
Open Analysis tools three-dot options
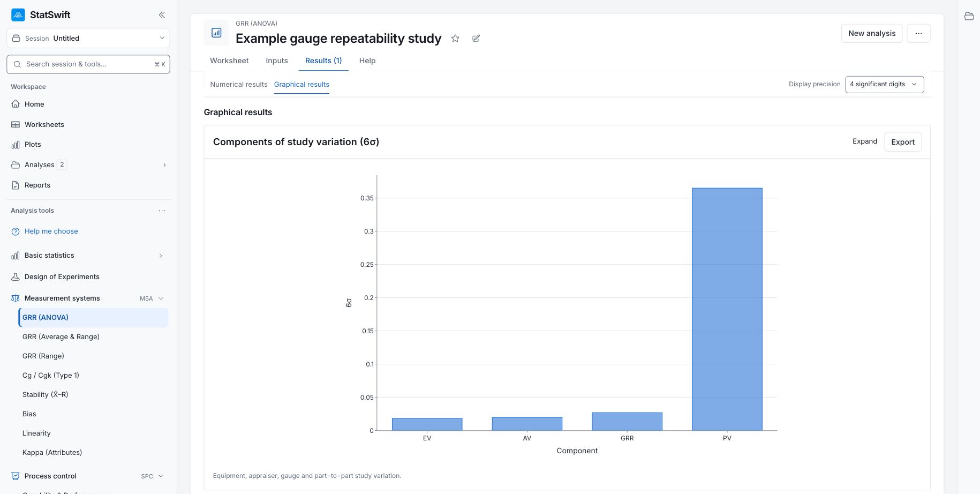pyautogui.click(x=162, y=211)
